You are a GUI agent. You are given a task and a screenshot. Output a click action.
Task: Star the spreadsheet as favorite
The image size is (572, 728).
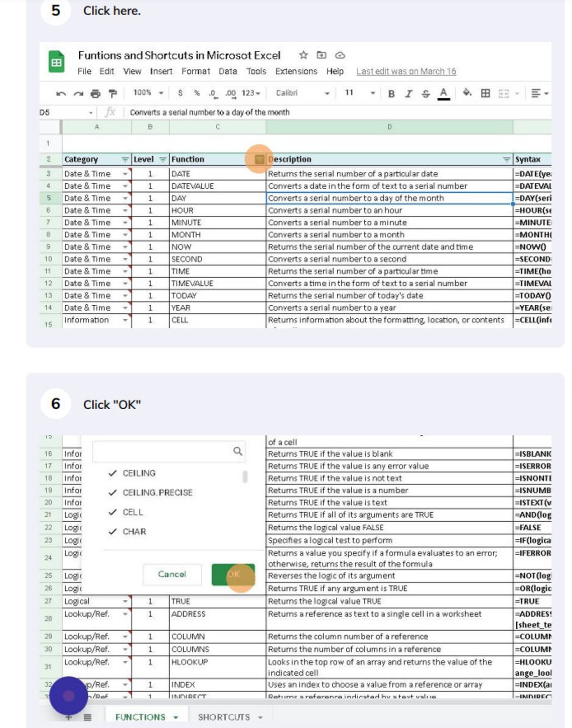point(303,56)
